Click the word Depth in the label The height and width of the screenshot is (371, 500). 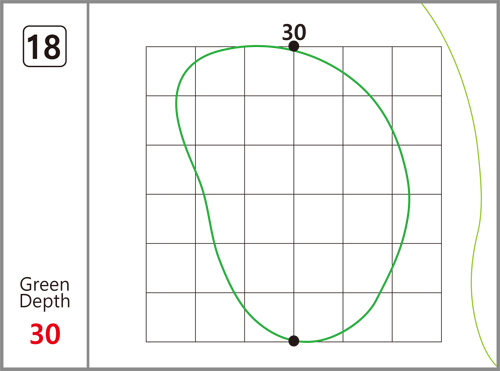(x=45, y=302)
